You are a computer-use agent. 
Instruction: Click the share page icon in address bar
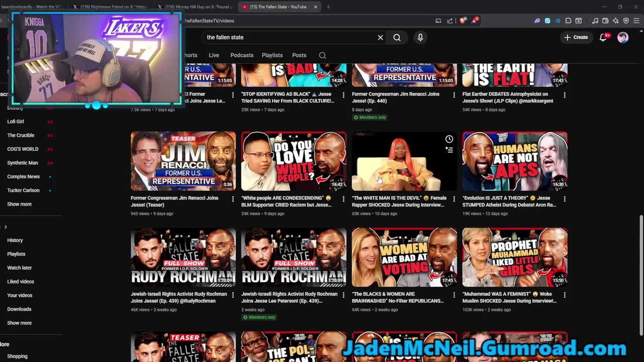450,21
